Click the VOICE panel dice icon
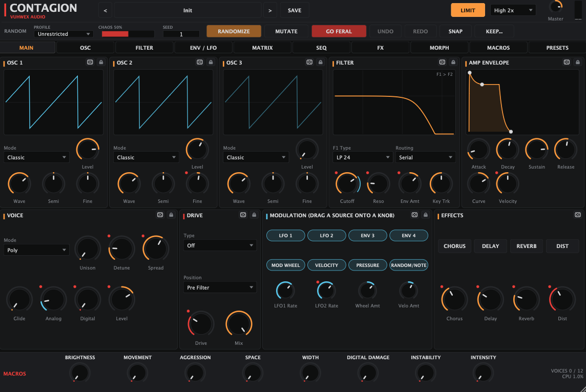Screen dimensions: 586x392 (x=160, y=215)
